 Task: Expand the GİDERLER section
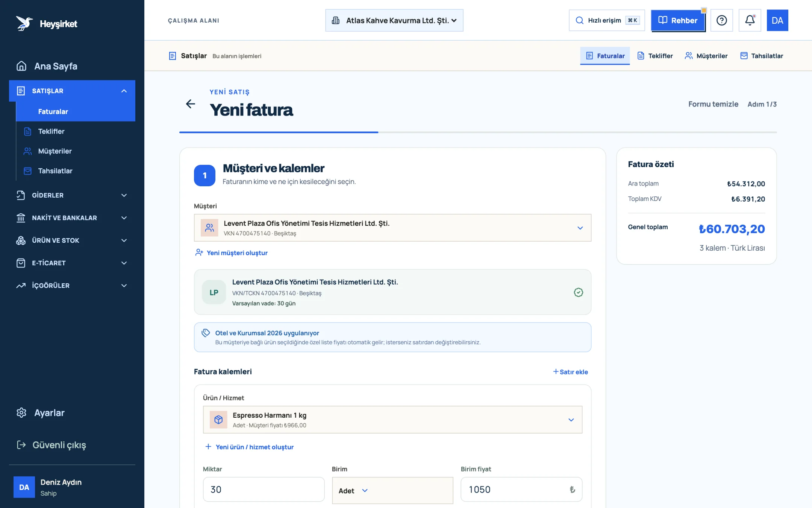click(72, 195)
